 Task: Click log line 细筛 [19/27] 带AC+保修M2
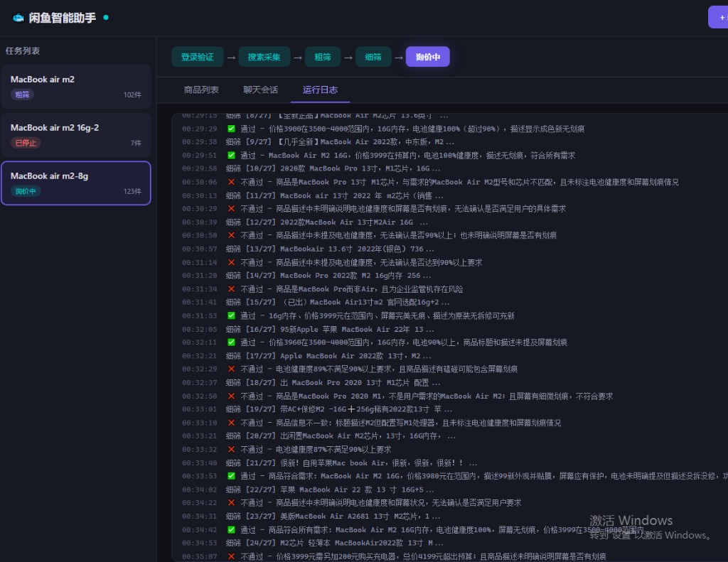(x=339, y=409)
